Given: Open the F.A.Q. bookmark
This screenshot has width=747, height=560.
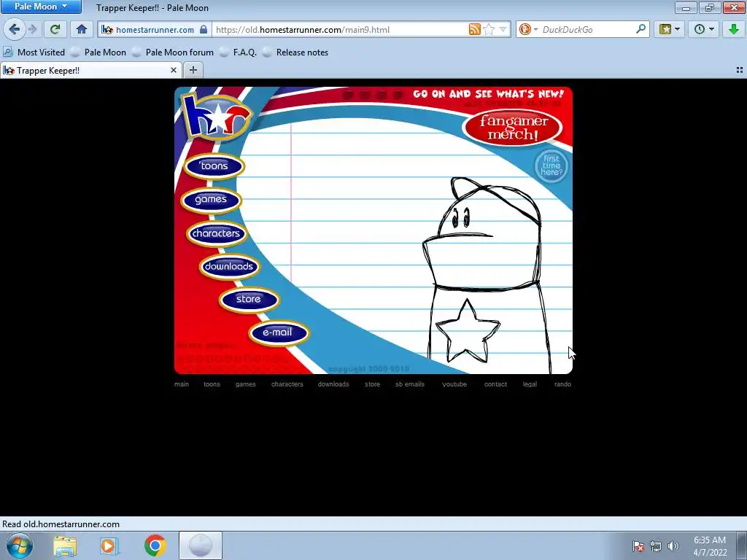Looking at the screenshot, I should pos(239,52).
